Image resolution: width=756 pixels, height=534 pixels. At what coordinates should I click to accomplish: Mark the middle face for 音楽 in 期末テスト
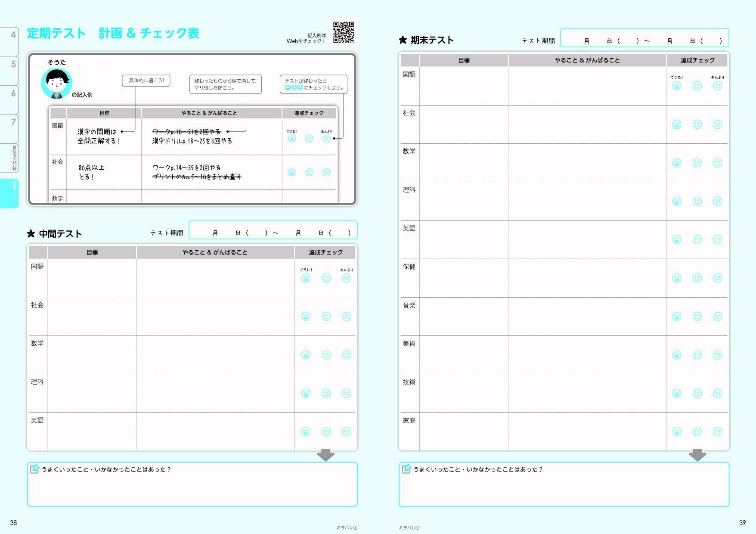[x=697, y=317]
